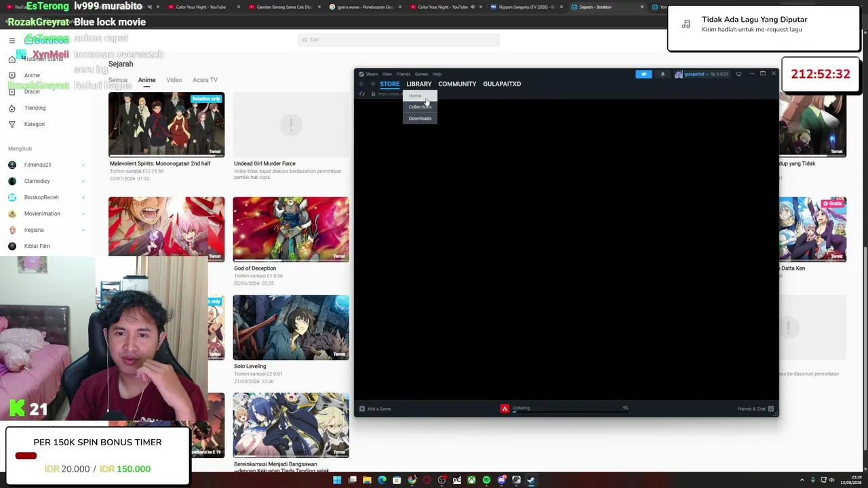Click the Steam Big Picture mode icon
The width and height of the screenshot is (868, 488).
738,74
